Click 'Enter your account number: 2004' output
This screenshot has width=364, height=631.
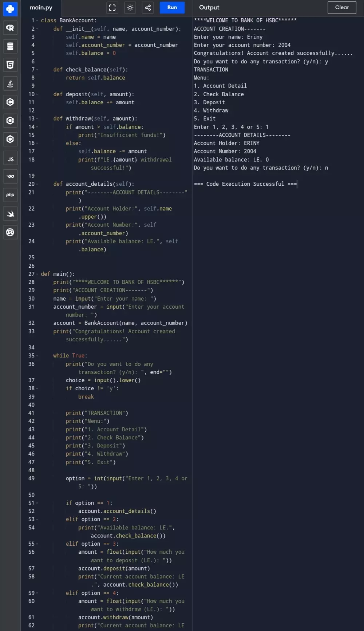242,45
